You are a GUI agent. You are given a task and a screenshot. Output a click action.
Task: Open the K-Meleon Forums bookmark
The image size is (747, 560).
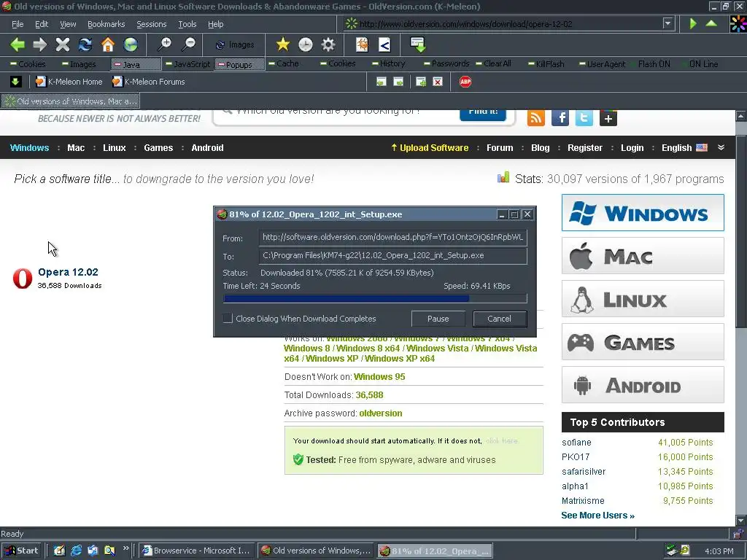(x=149, y=82)
